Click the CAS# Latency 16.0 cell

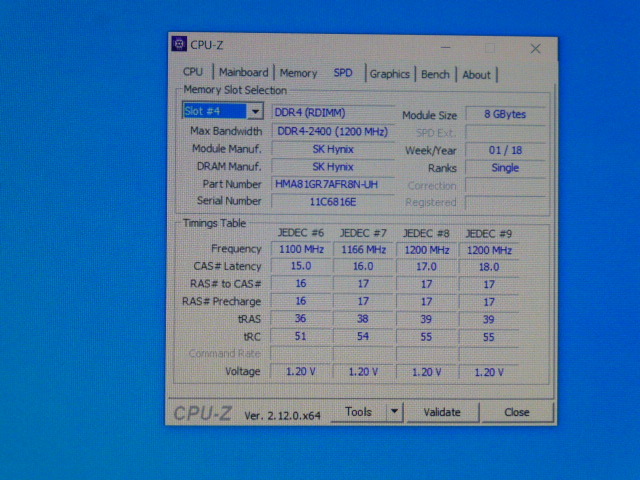(363, 267)
